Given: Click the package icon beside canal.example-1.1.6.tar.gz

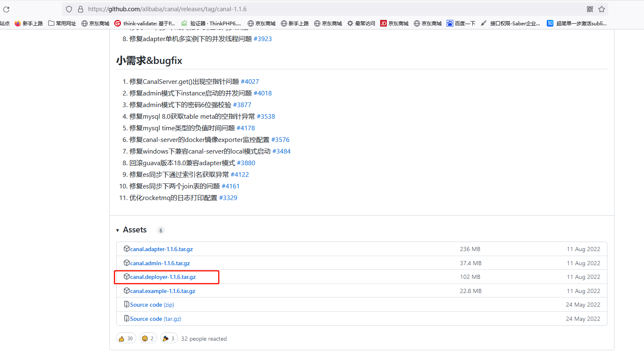Looking at the screenshot, I should click(x=127, y=291).
